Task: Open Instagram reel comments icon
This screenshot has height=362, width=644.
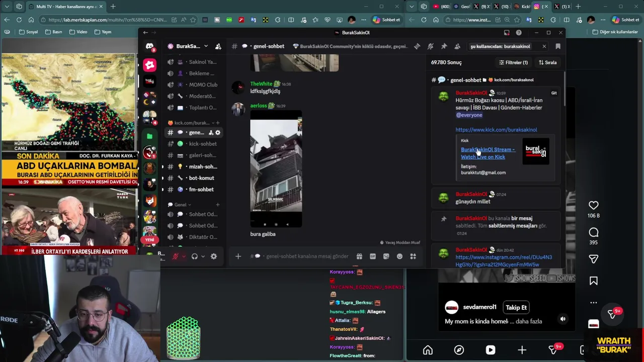Action: (594, 232)
